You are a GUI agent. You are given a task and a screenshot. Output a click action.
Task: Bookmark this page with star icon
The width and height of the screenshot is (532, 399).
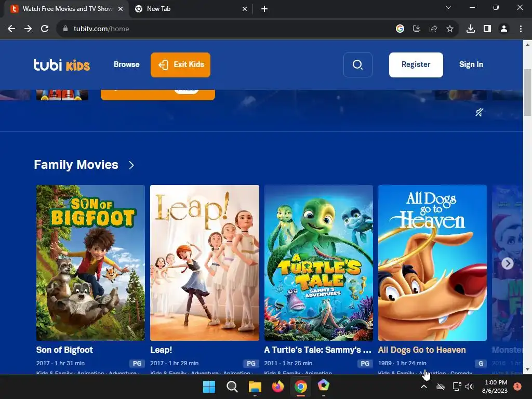pyautogui.click(x=450, y=29)
